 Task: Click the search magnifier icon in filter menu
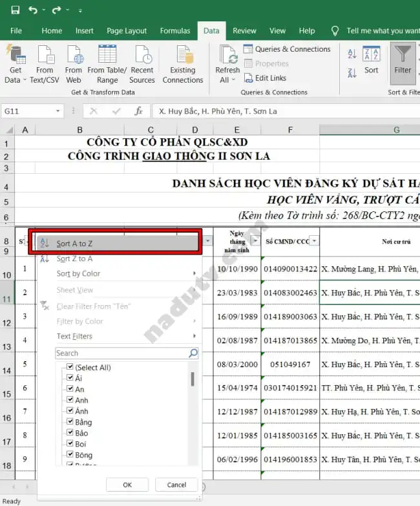pyautogui.click(x=193, y=353)
